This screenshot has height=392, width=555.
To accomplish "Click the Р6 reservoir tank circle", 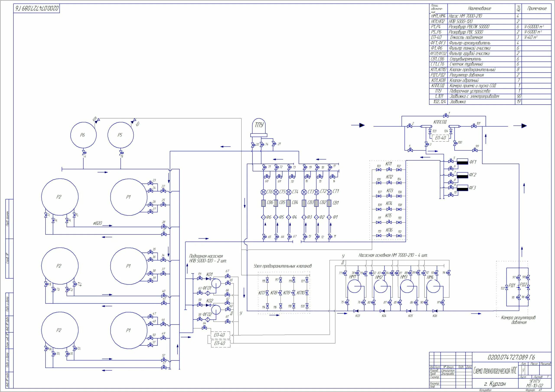I will click(x=83, y=135).
